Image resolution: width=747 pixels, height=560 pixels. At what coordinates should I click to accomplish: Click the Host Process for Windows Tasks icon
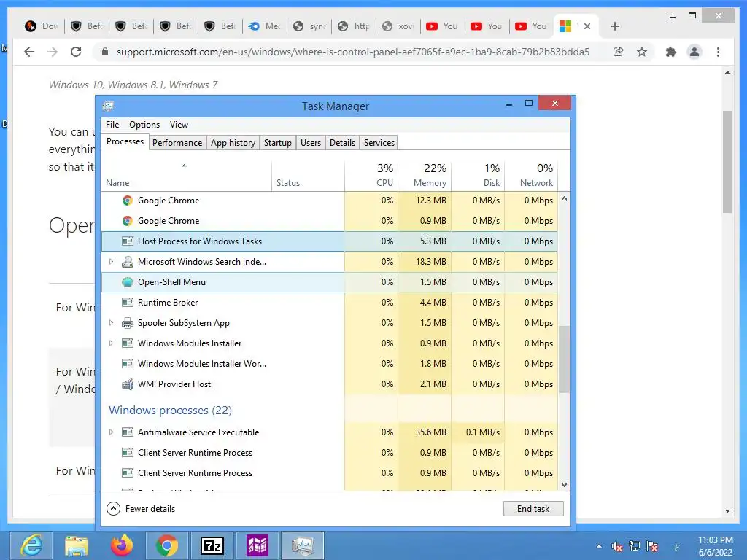point(127,241)
